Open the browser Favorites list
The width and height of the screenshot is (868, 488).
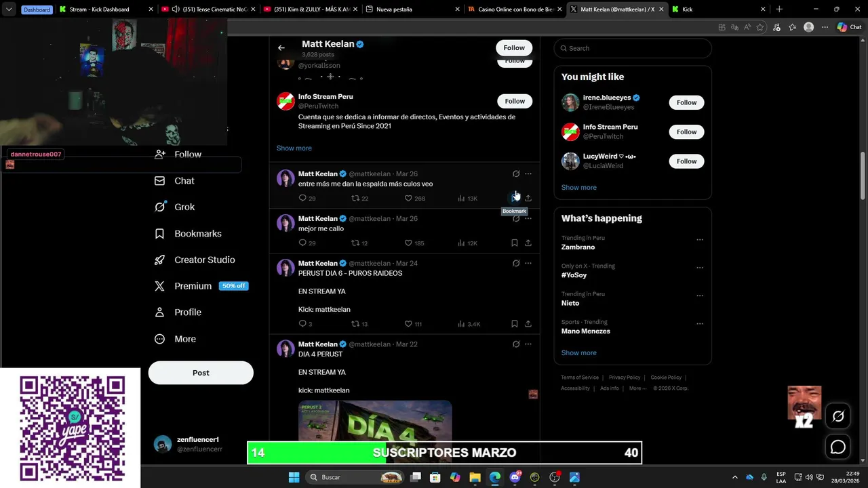[x=792, y=27]
